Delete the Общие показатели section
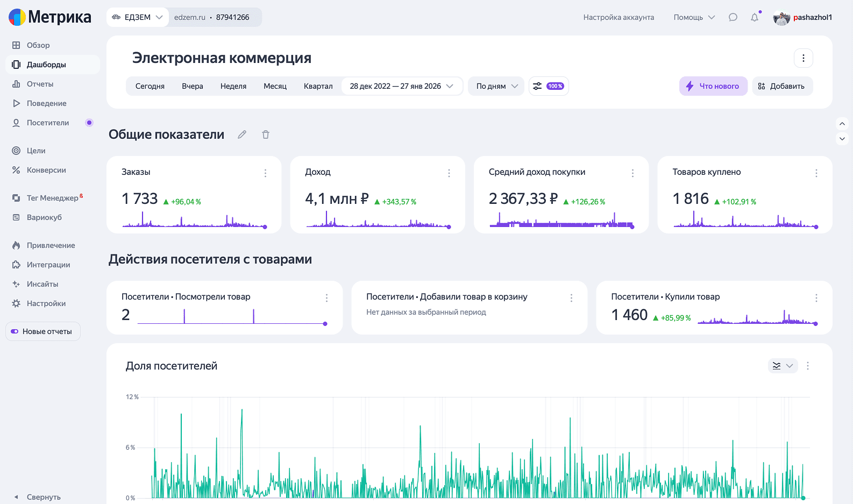The height and width of the screenshot is (504, 853). coord(266,134)
